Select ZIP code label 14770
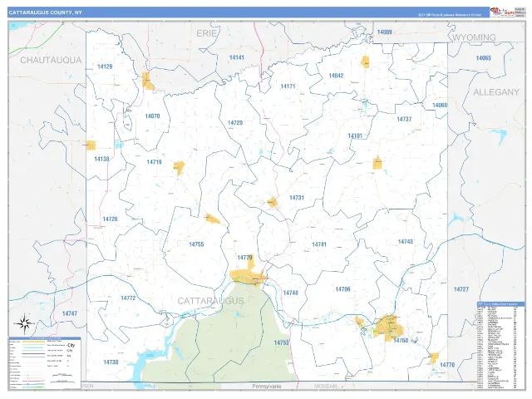Image resolution: width=532 pixels, height=399 pixels. [x=447, y=365]
